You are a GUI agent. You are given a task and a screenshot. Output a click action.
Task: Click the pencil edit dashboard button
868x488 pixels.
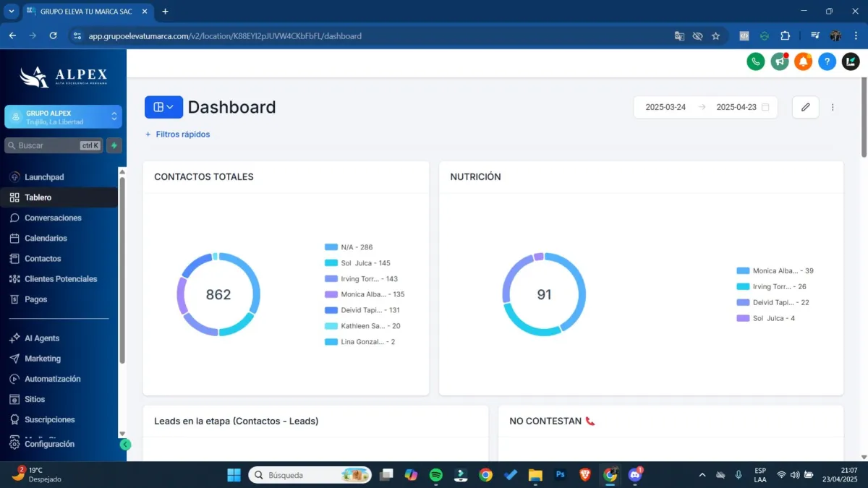click(806, 107)
